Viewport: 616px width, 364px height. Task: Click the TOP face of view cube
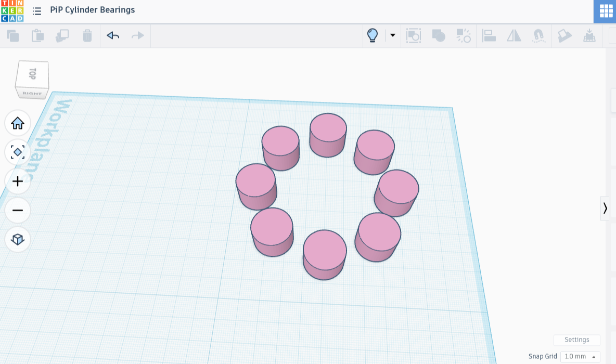tap(33, 74)
